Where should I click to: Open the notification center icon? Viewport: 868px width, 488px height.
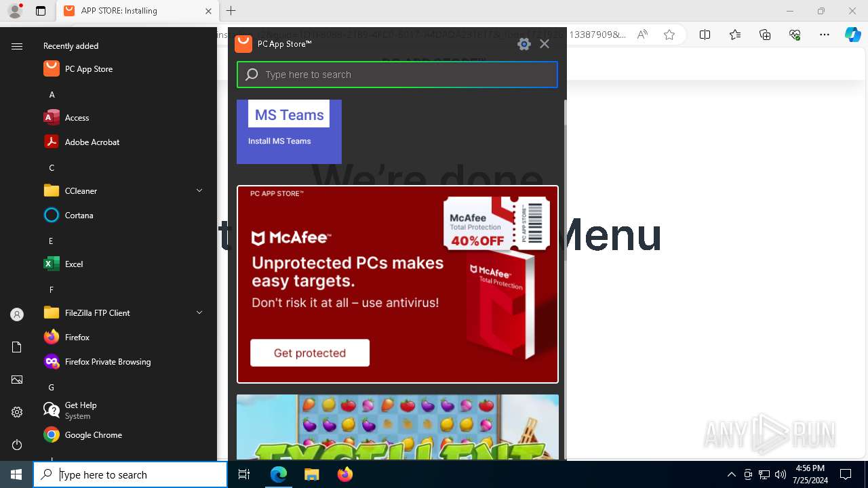[846, 474]
